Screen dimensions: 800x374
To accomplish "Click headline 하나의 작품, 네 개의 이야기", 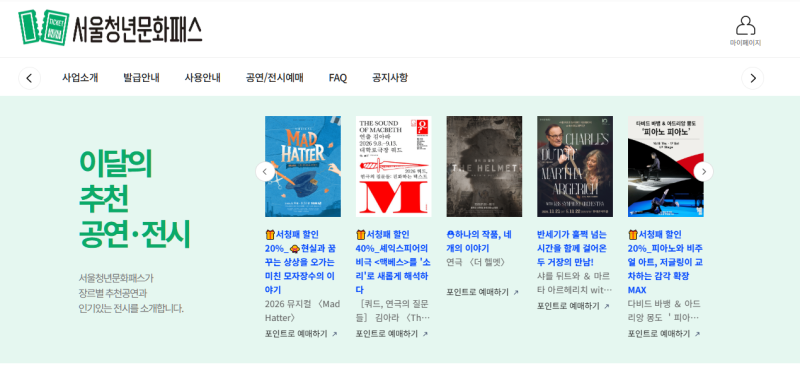I will (x=479, y=241).
